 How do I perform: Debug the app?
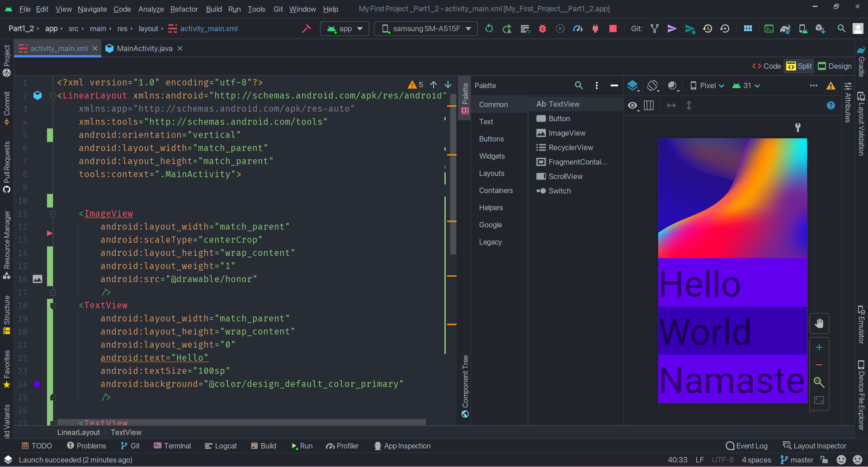[542, 28]
